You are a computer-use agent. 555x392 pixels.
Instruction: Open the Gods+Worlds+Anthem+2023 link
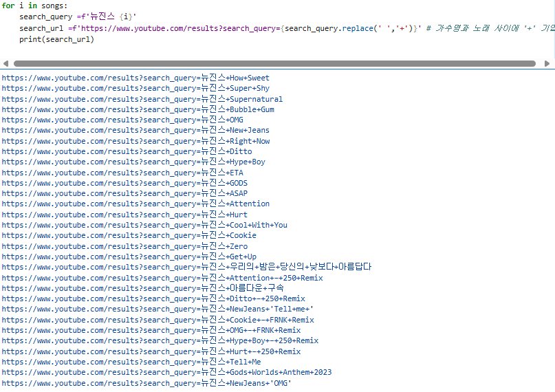(166, 372)
